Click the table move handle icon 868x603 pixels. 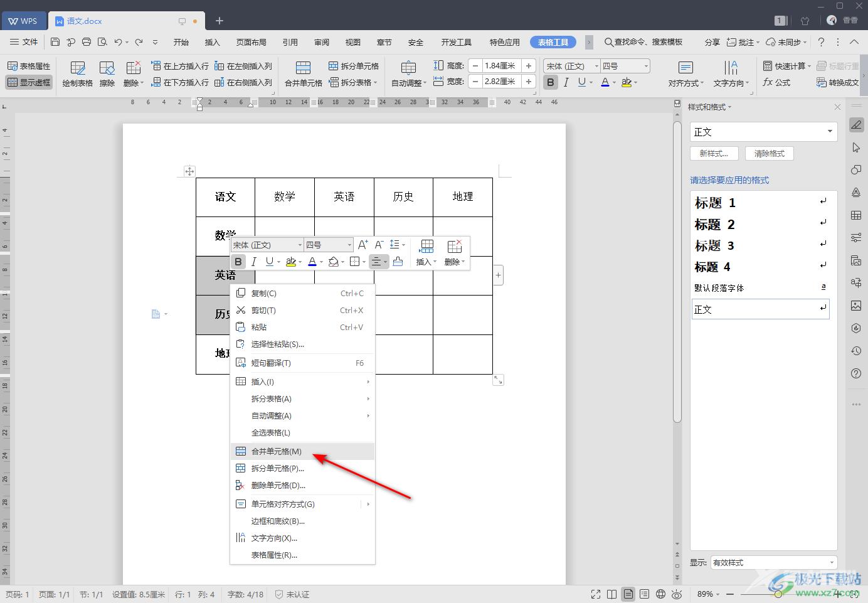[x=189, y=171]
